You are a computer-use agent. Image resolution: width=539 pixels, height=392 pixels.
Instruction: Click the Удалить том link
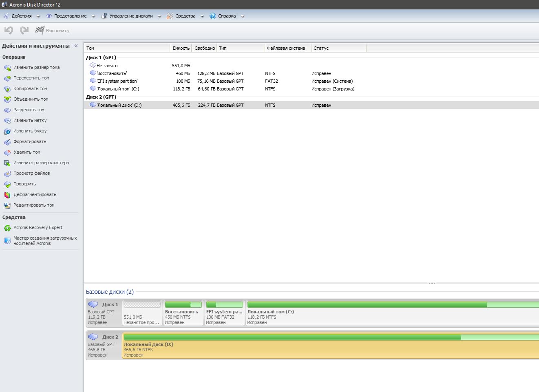(27, 152)
